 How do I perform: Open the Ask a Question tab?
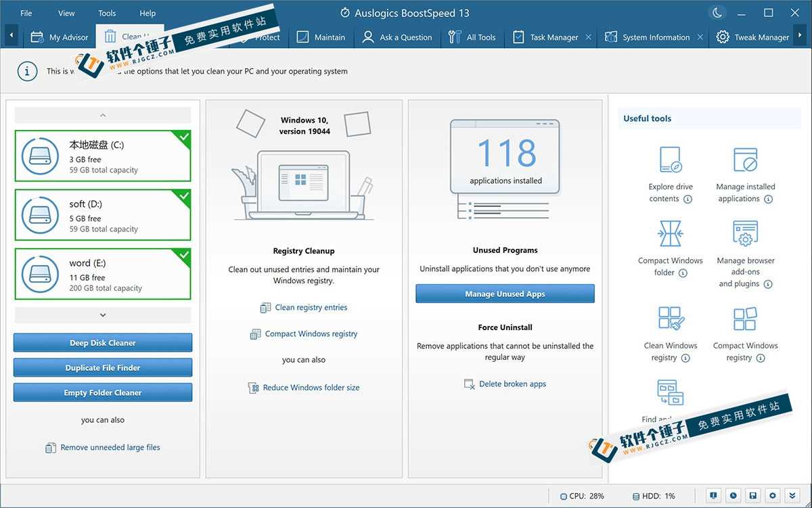click(x=397, y=37)
